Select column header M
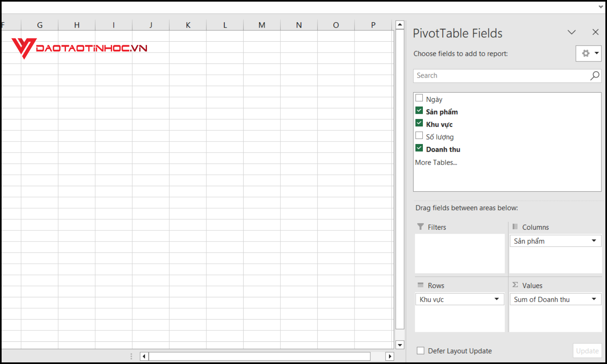607x364 pixels. [x=262, y=25]
